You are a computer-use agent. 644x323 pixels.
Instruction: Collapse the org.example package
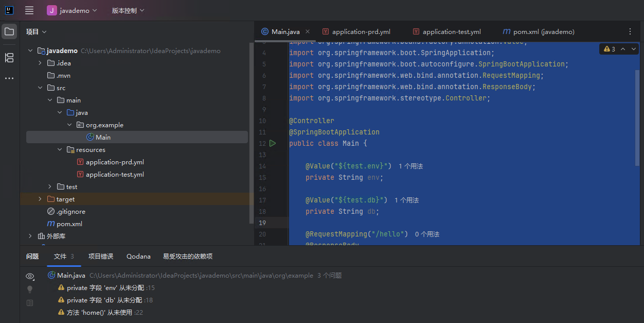[69, 125]
